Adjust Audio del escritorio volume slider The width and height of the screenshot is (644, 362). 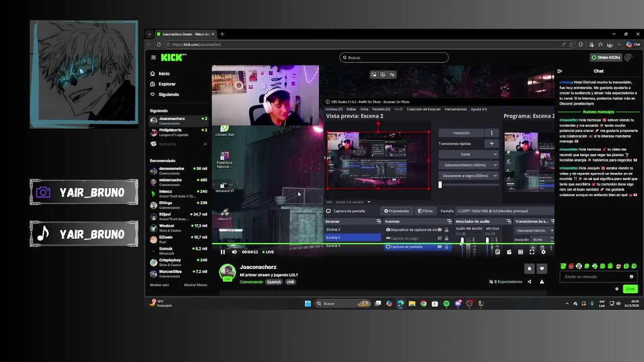click(462, 242)
